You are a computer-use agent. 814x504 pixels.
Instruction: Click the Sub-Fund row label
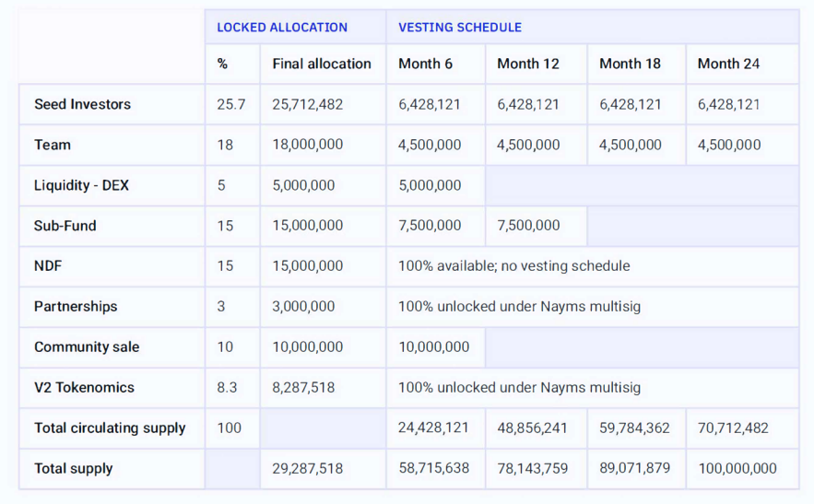[x=65, y=226]
